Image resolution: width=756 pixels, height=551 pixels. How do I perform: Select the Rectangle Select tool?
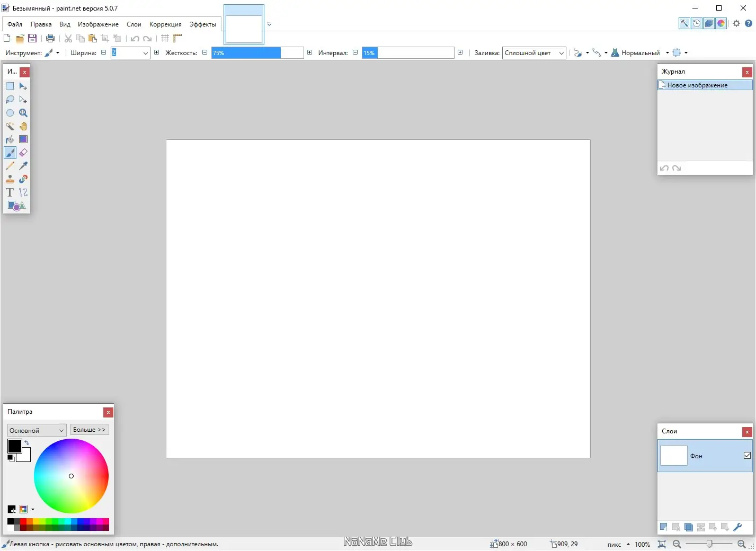pyautogui.click(x=10, y=86)
